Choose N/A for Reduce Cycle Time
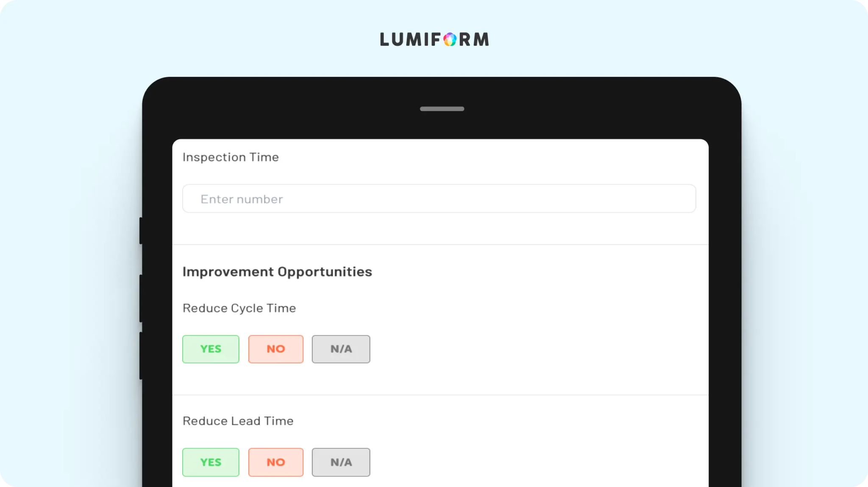 coord(341,349)
